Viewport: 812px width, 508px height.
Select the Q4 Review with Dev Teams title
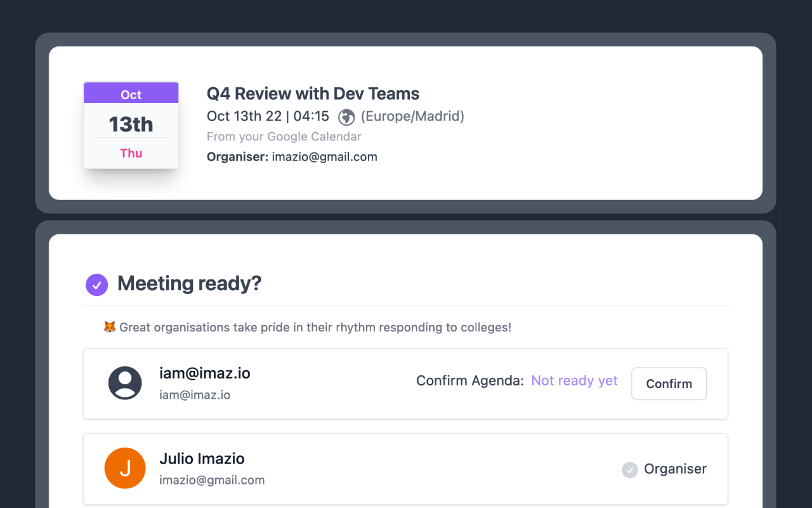point(313,94)
